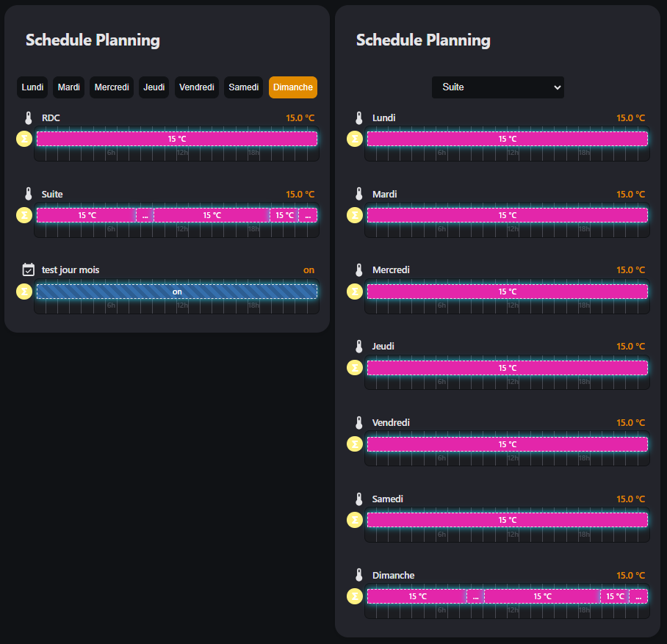Screen dimensions: 667x644
Task: Toggle the blue "on" slot of test jour mois
Action: (177, 292)
